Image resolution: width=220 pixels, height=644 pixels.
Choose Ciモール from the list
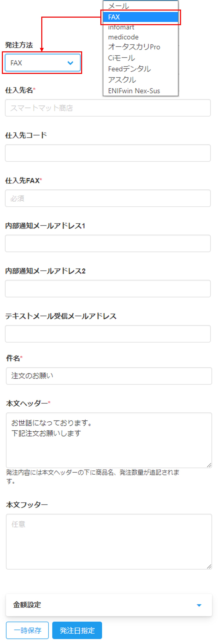(x=140, y=58)
